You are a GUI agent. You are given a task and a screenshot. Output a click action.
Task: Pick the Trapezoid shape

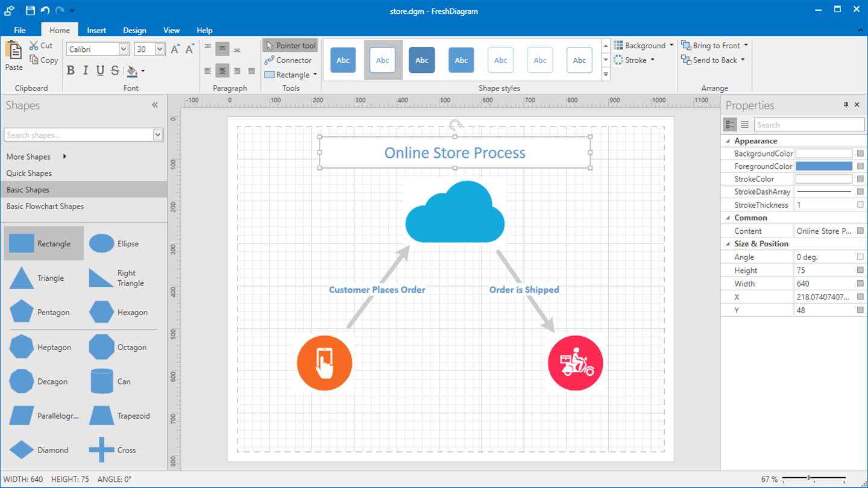click(124, 416)
